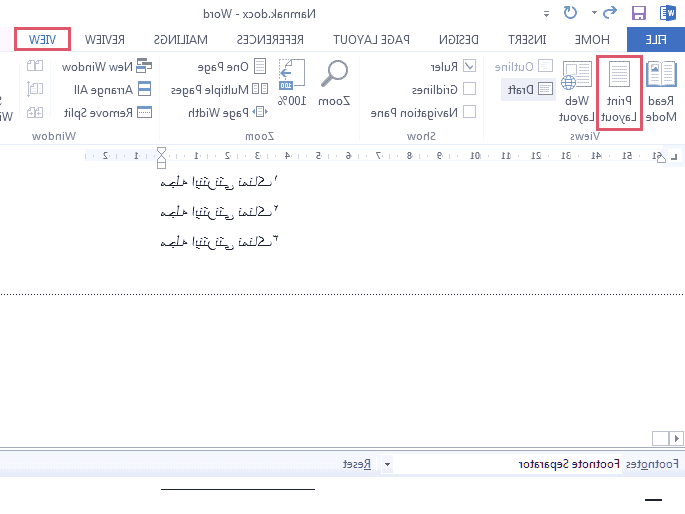Open the Zoom dialog magnifier
Screen dimensions: 685x514
tap(333, 83)
